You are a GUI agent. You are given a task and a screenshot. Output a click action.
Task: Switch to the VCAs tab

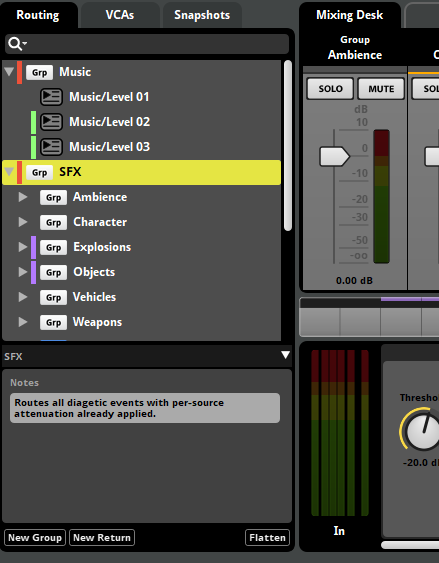coord(120,15)
